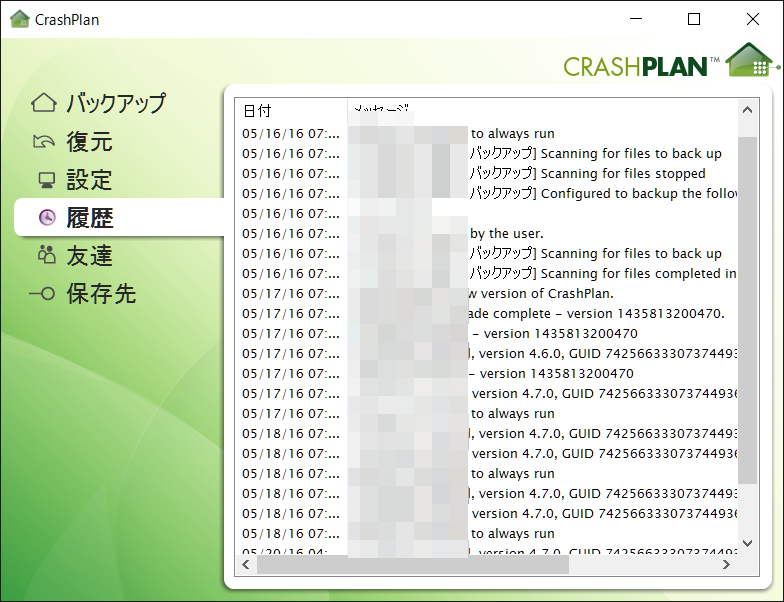Select the first 'to always run' log row
This screenshot has height=602, width=784.
(x=486, y=134)
